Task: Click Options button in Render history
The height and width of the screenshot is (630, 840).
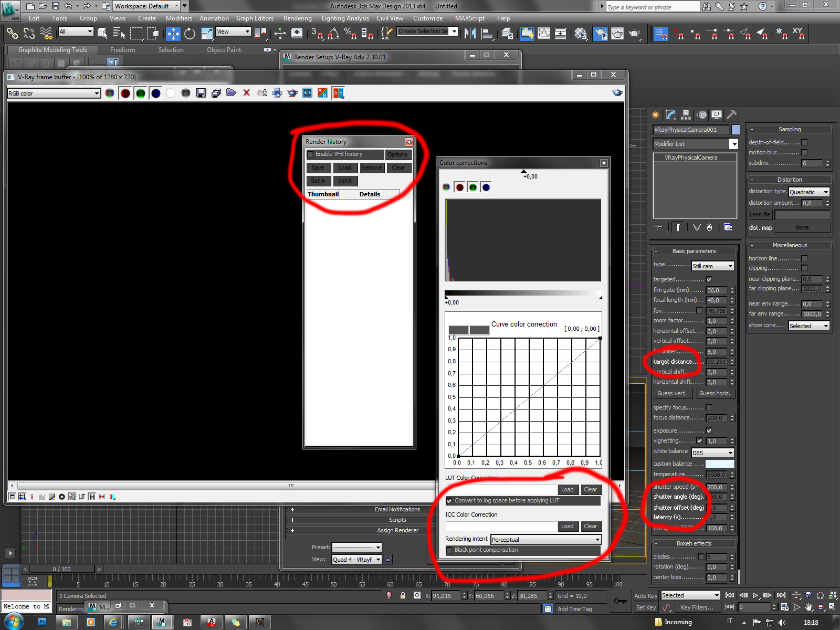Action: click(x=397, y=154)
